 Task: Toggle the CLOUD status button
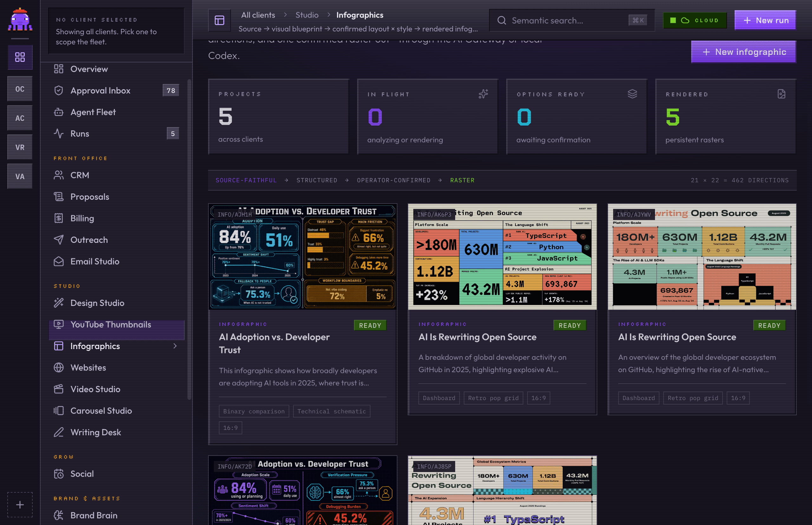695,21
